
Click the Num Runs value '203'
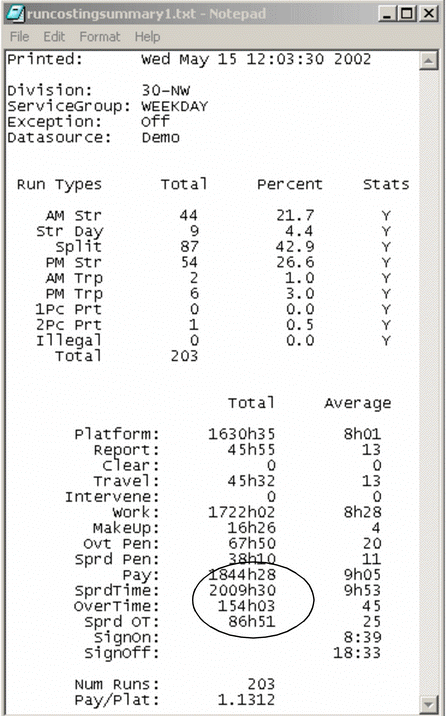[261, 684]
